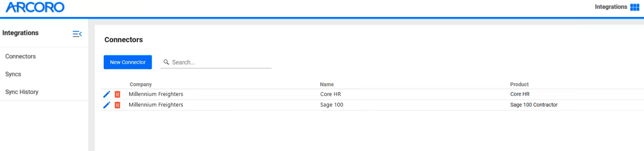
Task: Click the Core HR name cell
Action: pyautogui.click(x=330, y=94)
